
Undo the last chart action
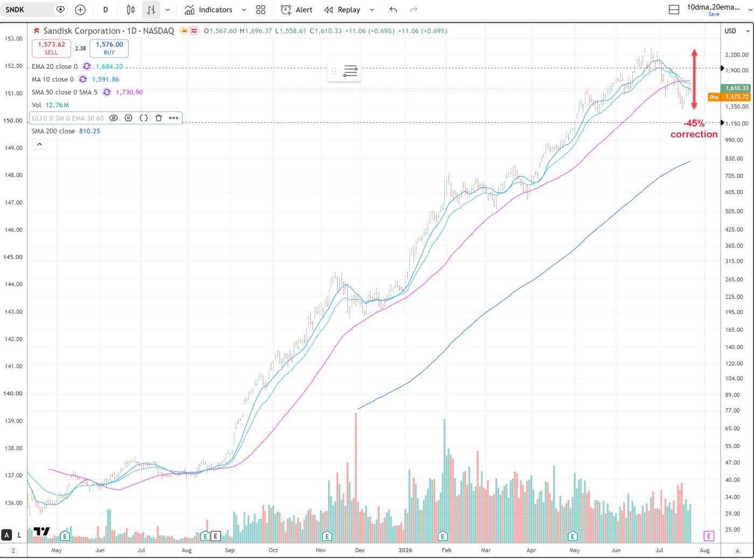(x=393, y=10)
